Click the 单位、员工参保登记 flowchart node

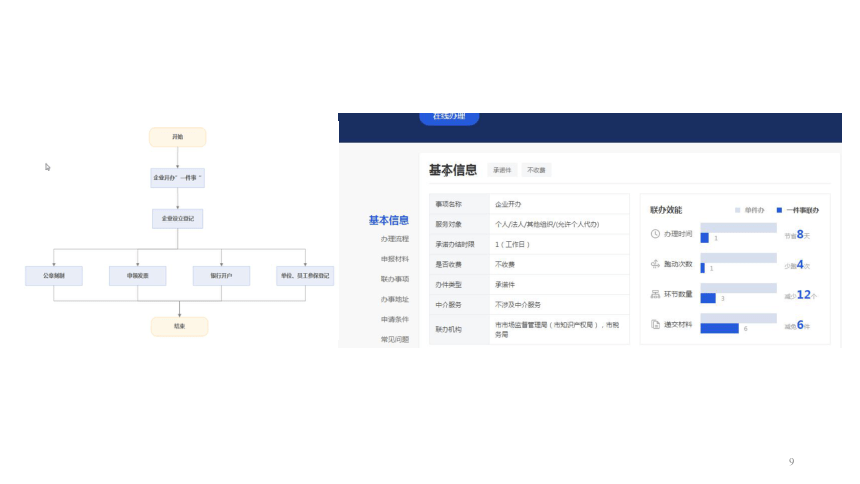[305, 276]
